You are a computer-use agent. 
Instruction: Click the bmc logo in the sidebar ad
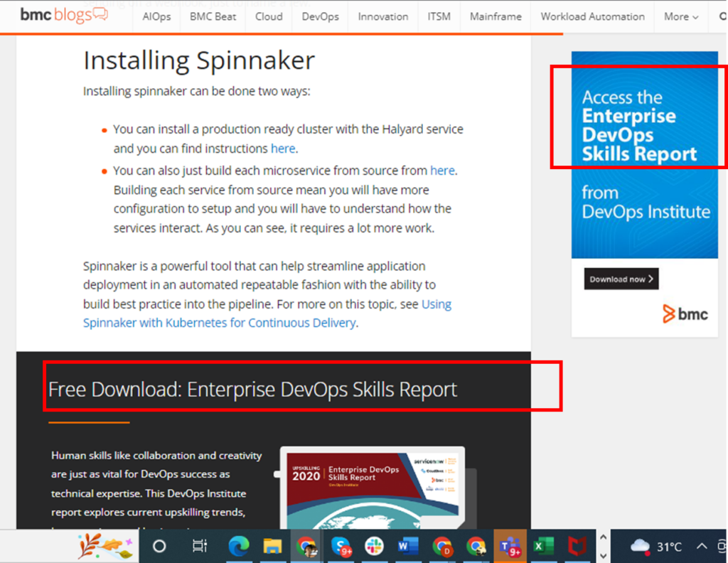coord(685,314)
